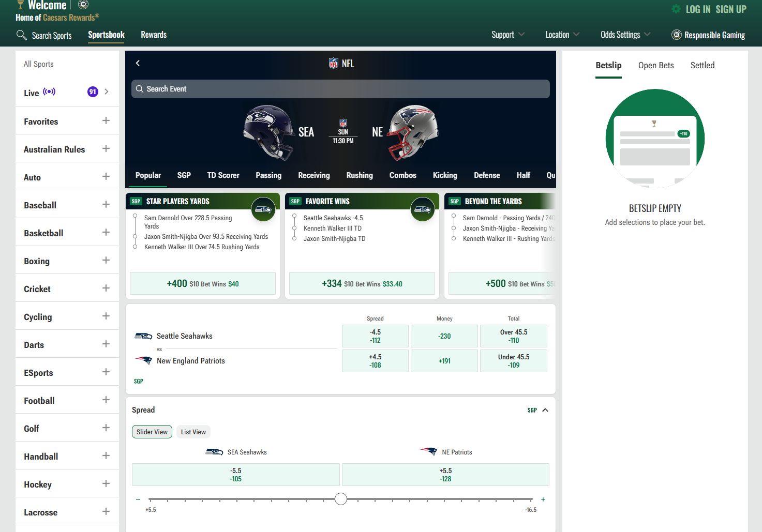Click the Live broadcast signal icon
This screenshot has height=532, width=762.
[49, 92]
